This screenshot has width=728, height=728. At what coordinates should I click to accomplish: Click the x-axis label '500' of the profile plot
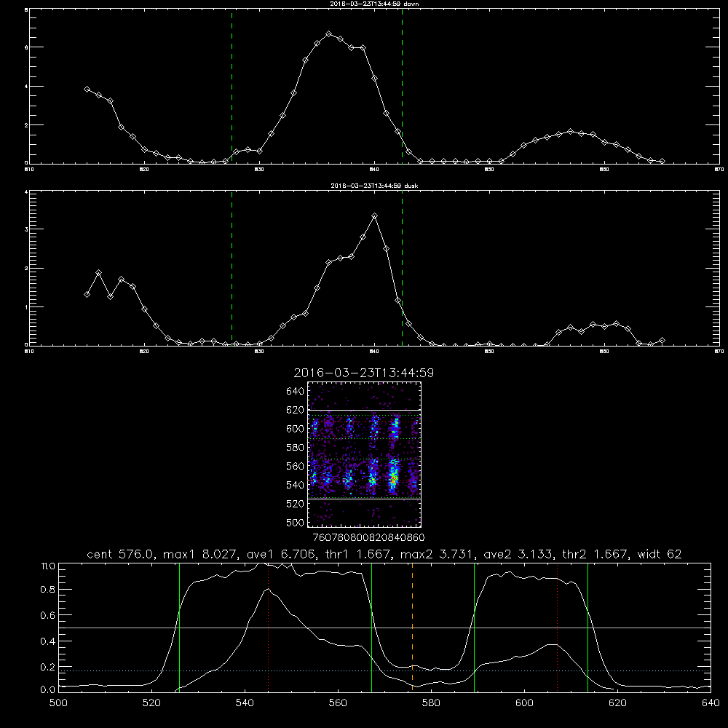(x=58, y=703)
